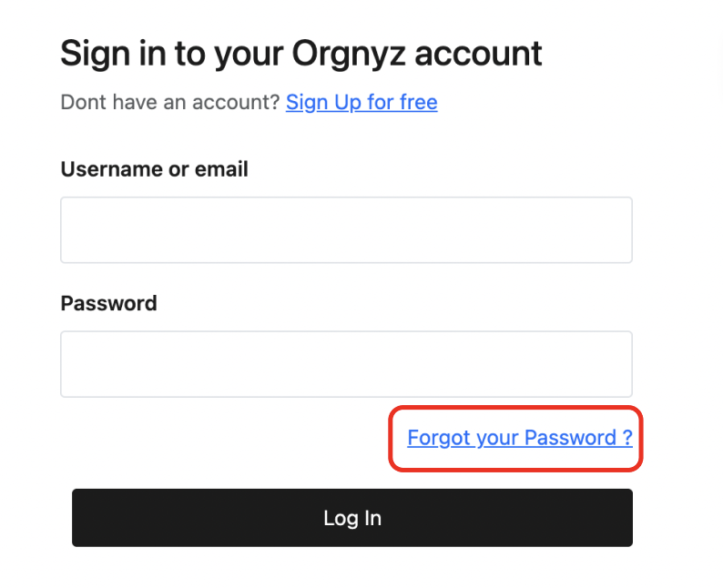723x588 pixels.
Task: Open the Sign Up for free link
Action: click(361, 102)
